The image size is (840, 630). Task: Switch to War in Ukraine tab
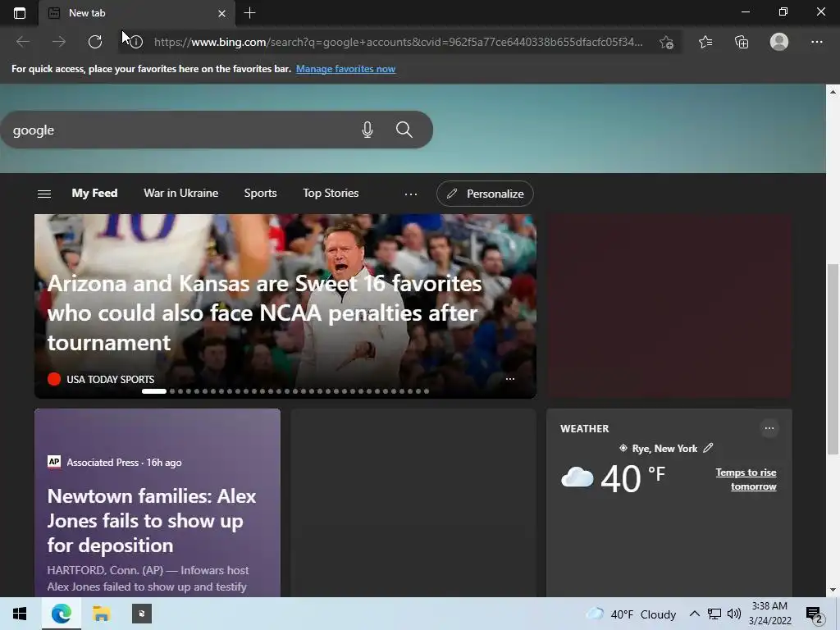(x=180, y=193)
